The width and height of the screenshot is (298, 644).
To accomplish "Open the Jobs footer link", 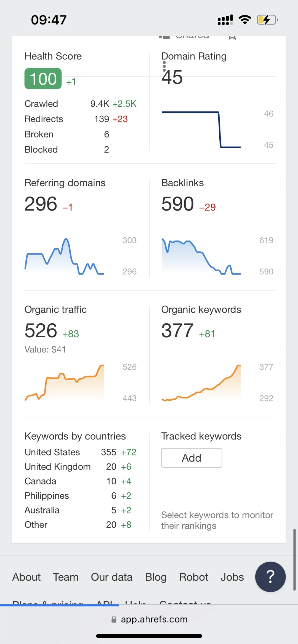I will pos(232,577).
